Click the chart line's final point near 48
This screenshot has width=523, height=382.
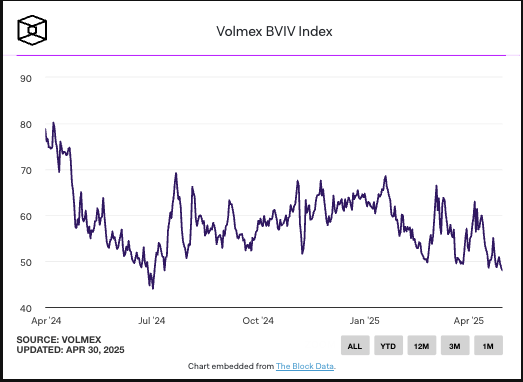click(502, 270)
